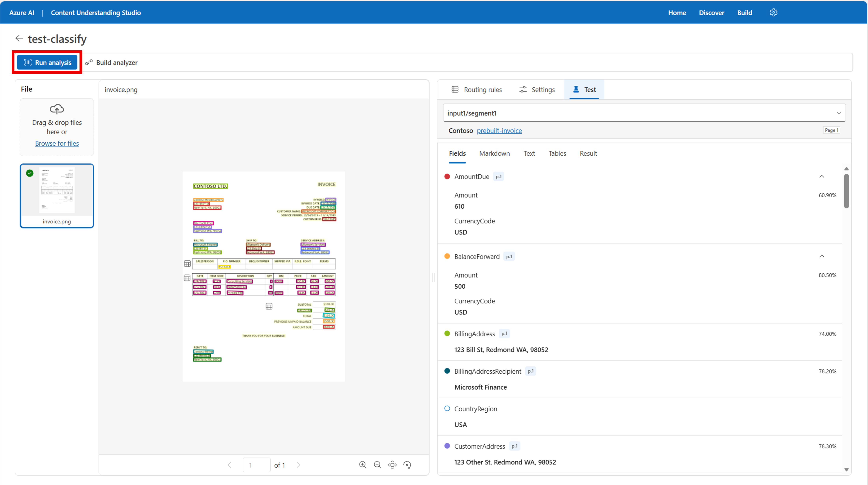Click the rotate document icon

(x=407, y=465)
